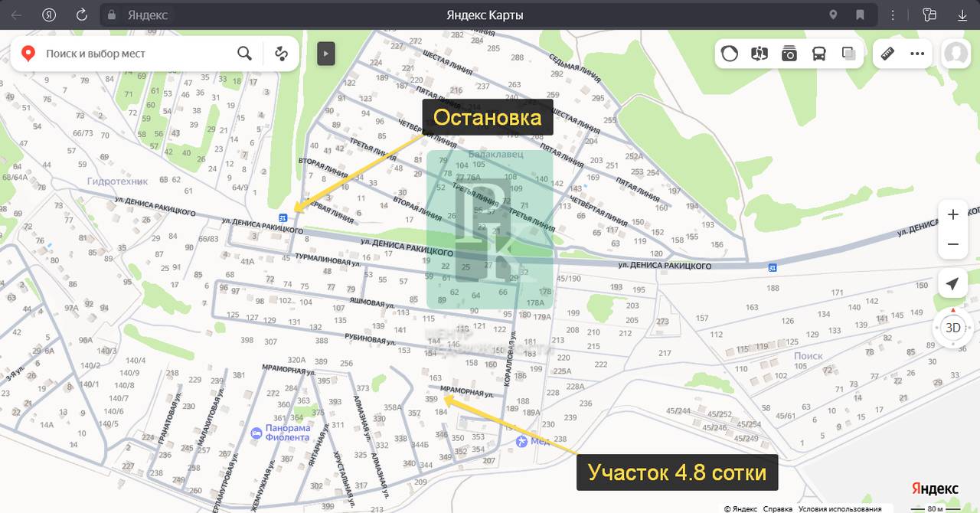The image size is (980, 513).
Task: Select the bus stop icon on the eastern road
Action: point(772,266)
